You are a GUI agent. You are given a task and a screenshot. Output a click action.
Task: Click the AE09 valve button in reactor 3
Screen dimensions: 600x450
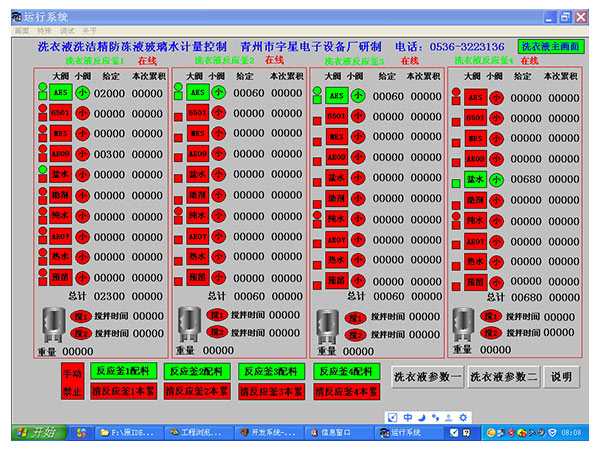click(x=336, y=156)
